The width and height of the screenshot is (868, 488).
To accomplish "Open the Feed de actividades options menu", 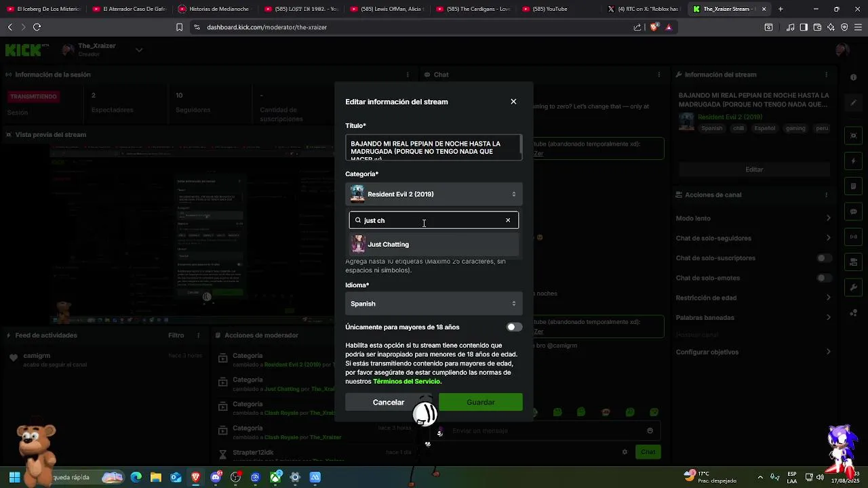I will 199,335.
